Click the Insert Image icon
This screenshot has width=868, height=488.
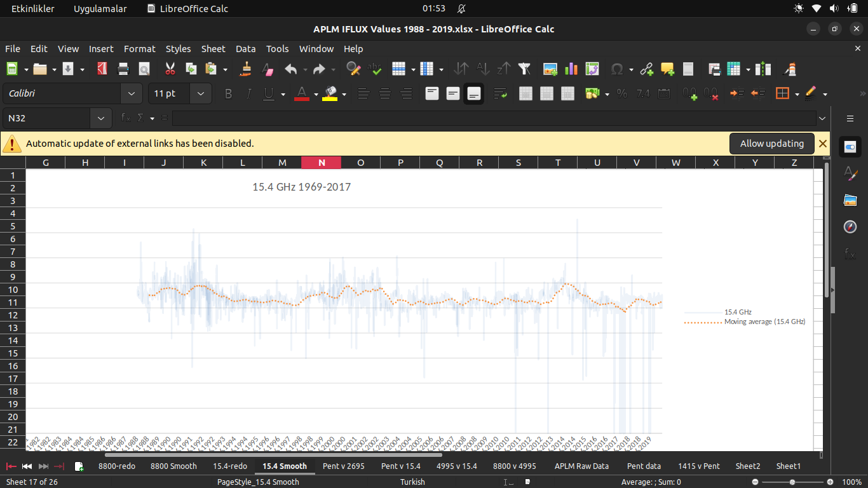[x=550, y=69]
